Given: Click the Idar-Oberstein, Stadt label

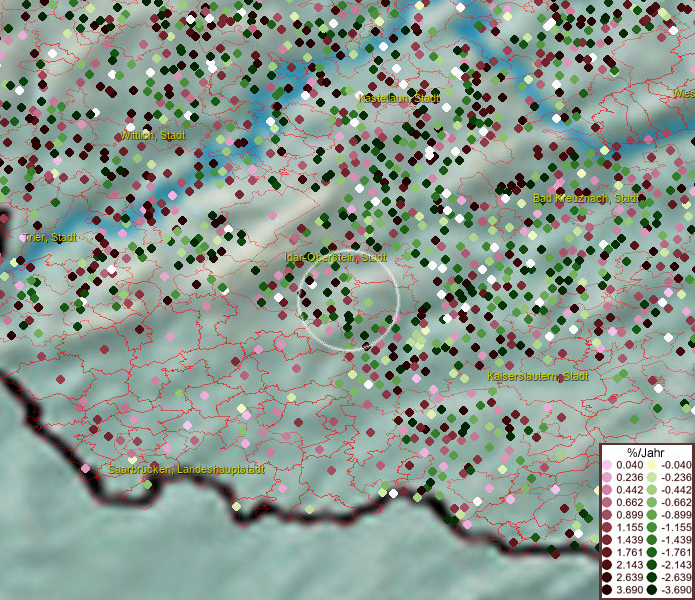Looking at the screenshot, I should pyautogui.click(x=336, y=257).
